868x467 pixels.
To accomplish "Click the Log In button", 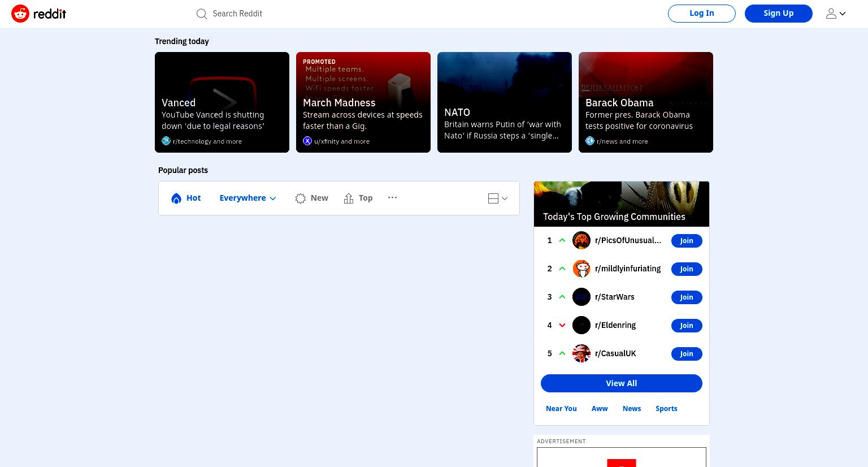I will (702, 14).
